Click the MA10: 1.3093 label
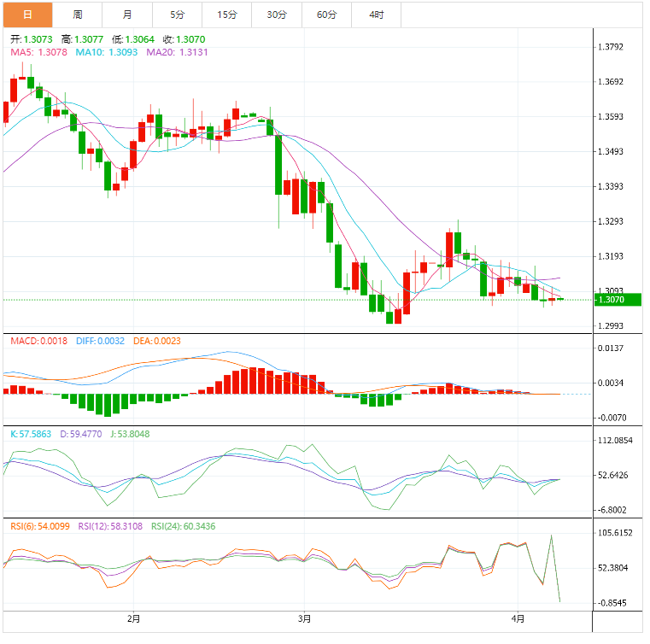The height and width of the screenshot is (644, 650). point(107,52)
